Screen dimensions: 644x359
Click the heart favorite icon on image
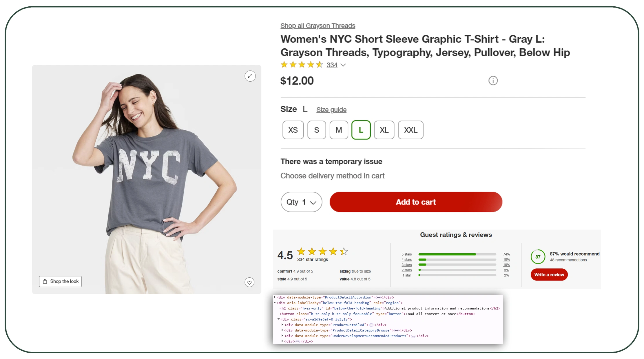(249, 282)
